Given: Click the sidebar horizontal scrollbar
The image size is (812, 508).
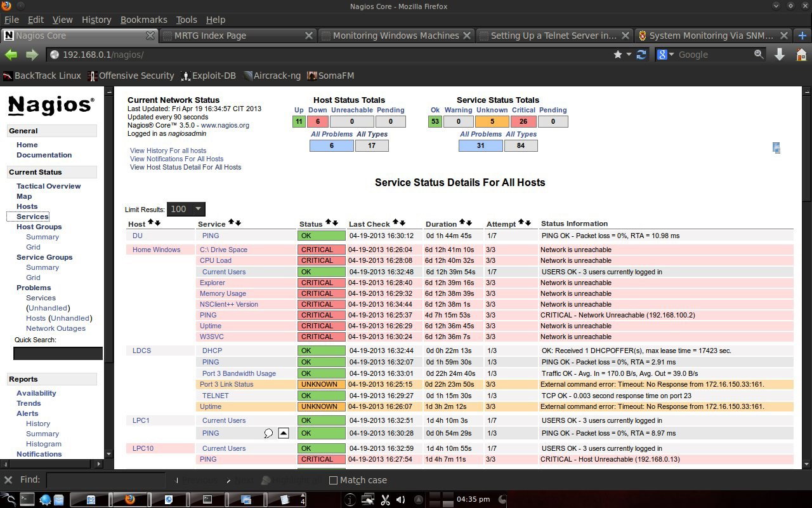Looking at the screenshot, I should pos(52,464).
